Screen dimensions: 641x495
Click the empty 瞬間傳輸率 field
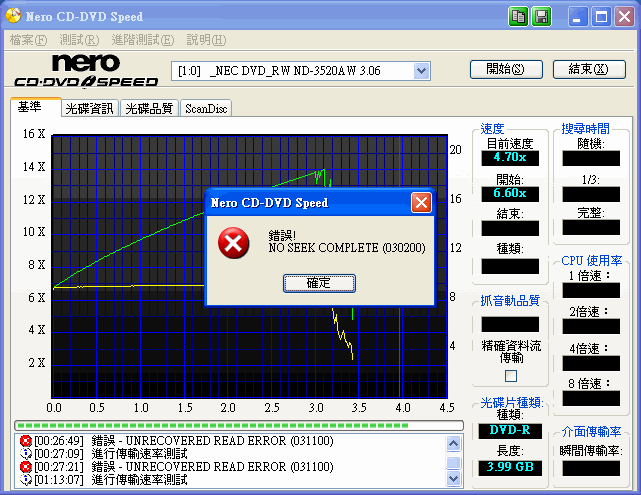point(591,468)
